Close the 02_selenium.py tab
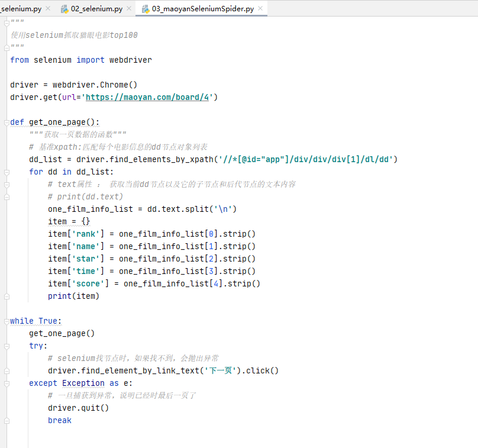 tap(129, 8)
